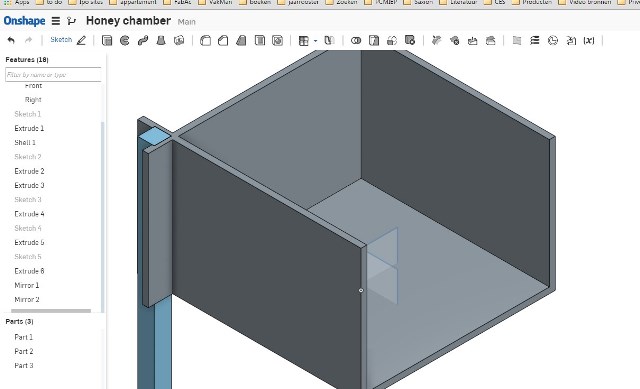Viewport: 640px width, 389px height.
Task: Select Sketch 4 in the feature list
Action: (28, 228)
